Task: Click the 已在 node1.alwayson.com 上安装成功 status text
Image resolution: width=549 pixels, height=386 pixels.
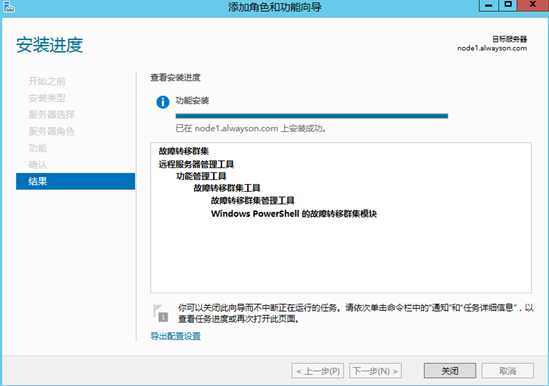Action: pyautogui.click(x=251, y=129)
